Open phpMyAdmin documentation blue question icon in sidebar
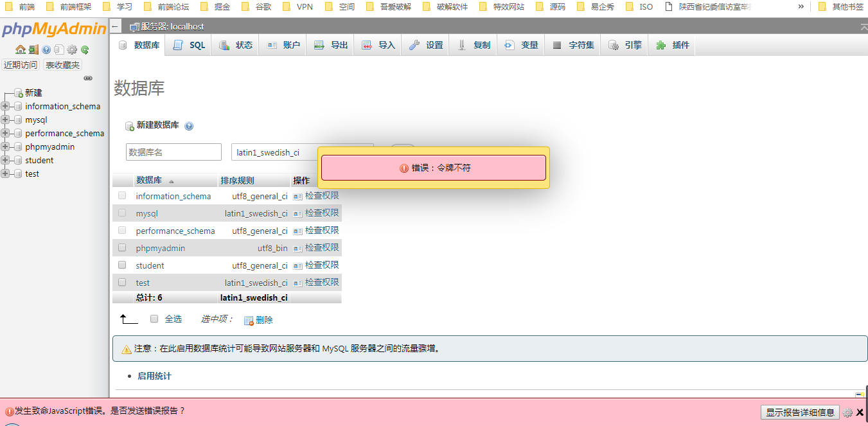The height and width of the screenshot is (426, 868). [x=46, y=49]
